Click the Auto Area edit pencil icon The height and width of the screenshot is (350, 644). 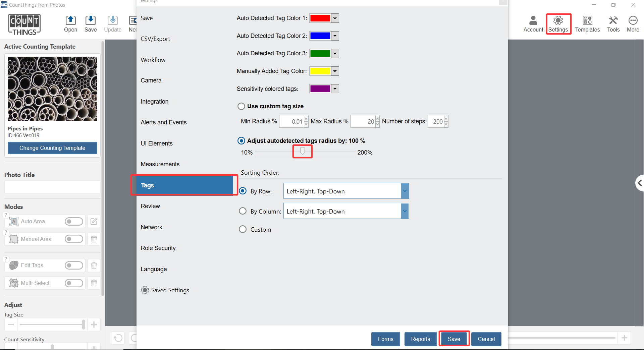click(x=94, y=221)
